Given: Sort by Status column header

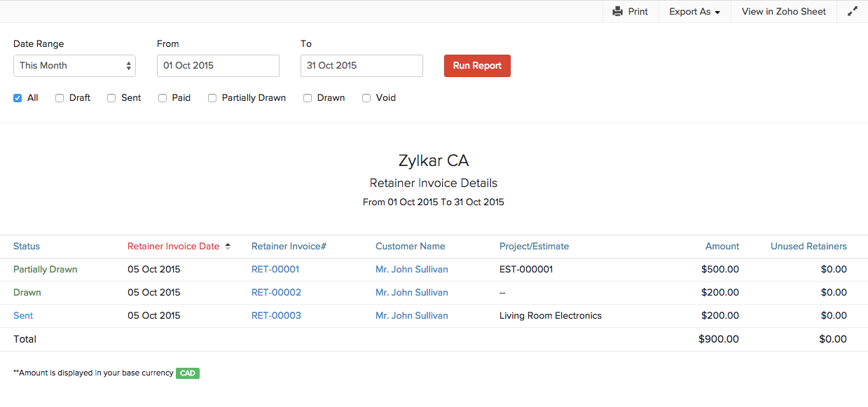Looking at the screenshot, I should [x=27, y=247].
